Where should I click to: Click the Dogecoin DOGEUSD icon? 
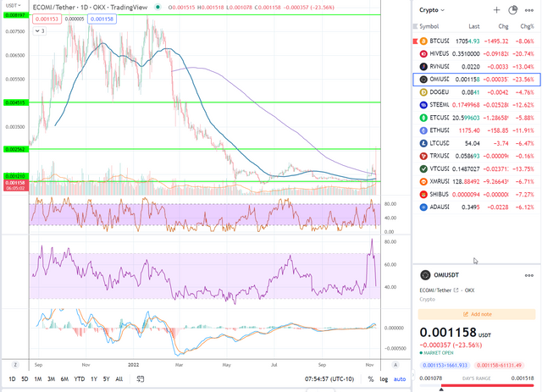pos(423,92)
